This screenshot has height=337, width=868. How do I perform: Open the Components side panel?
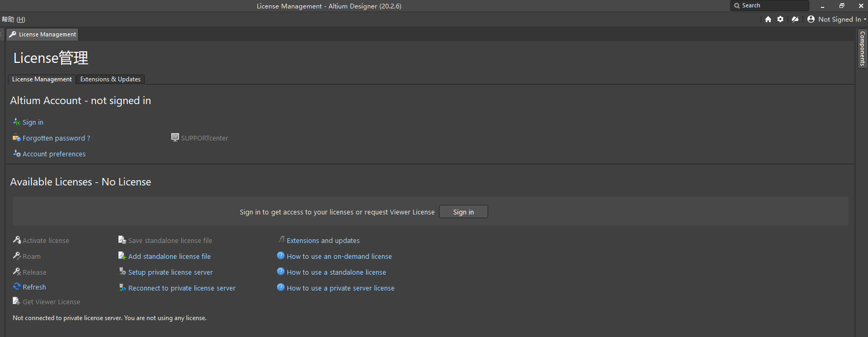tap(862, 49)
